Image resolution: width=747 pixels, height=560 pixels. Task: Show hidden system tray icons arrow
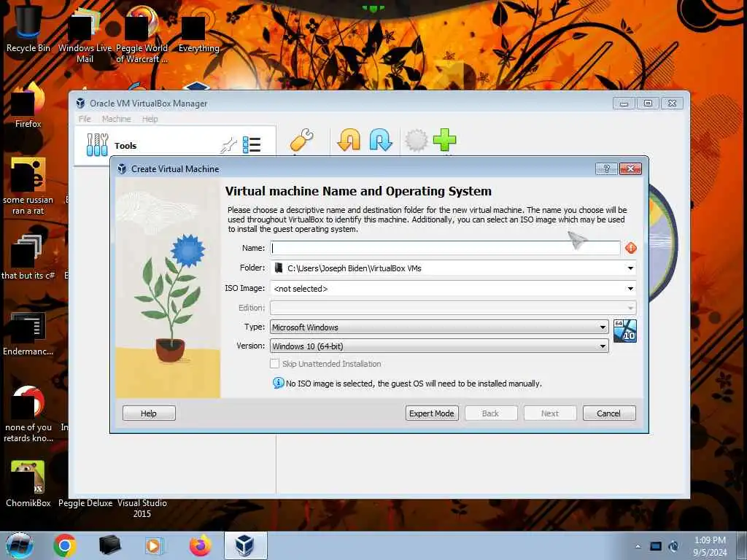click(638, 546)
